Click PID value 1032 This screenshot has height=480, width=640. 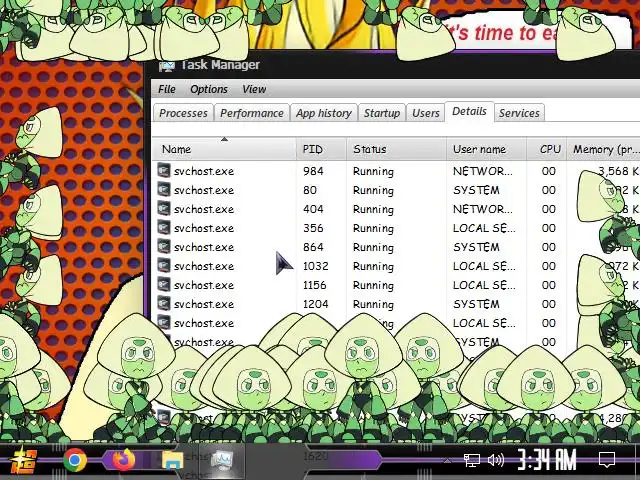[316, 266]
